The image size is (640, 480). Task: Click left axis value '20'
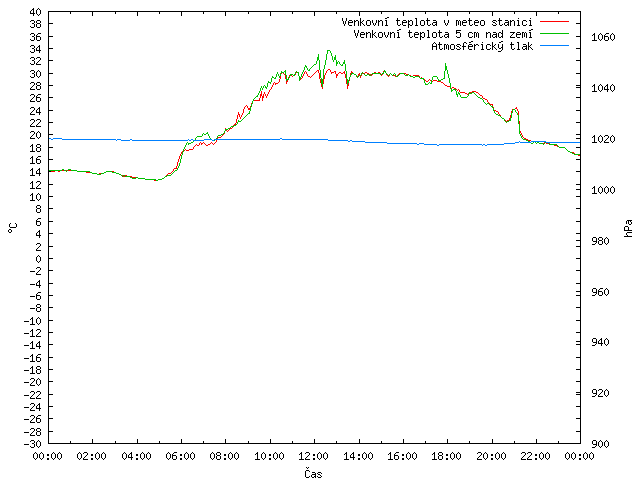click(x=36, y=135)
